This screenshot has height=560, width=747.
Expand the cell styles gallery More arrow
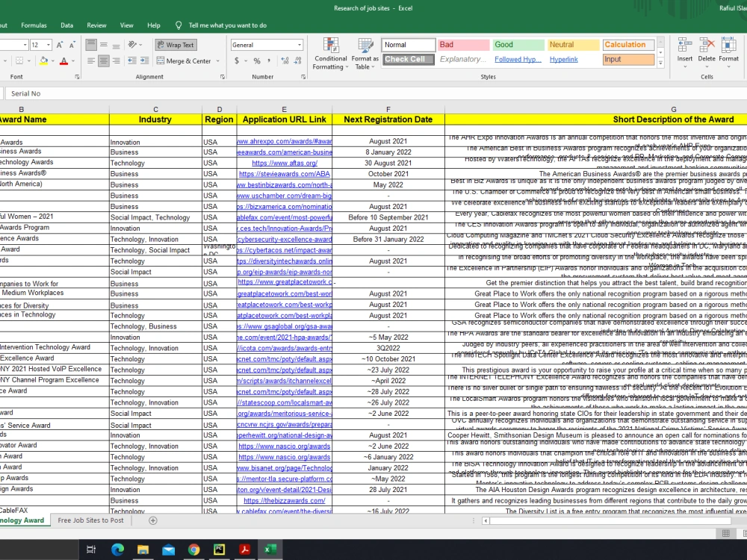pos(660,63)
